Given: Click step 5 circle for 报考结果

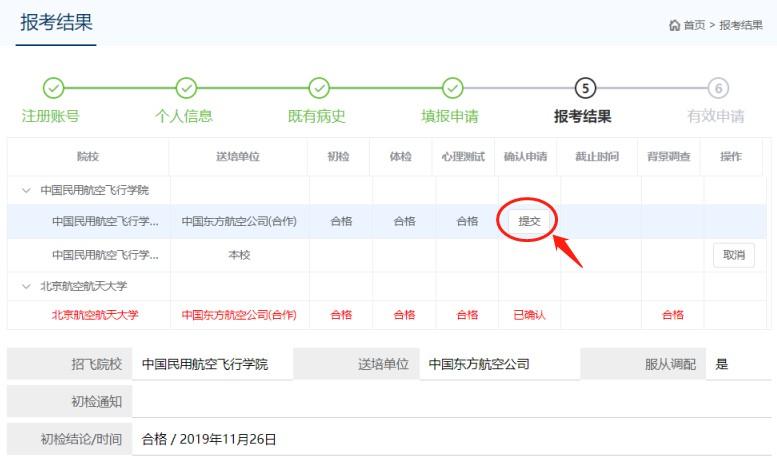Looking at the screenshot, I should (585, 88).
